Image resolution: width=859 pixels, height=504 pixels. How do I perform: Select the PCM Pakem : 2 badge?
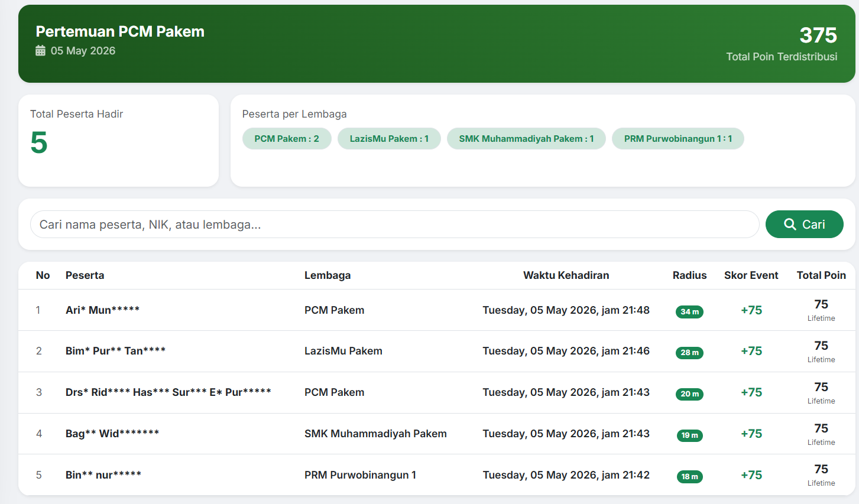pos(287,139)
